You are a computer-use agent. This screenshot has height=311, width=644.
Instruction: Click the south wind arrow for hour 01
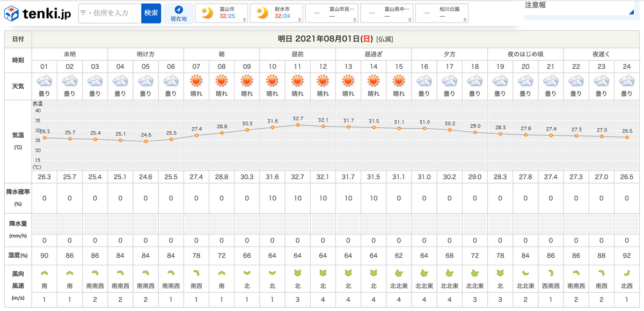click(44, 273)
